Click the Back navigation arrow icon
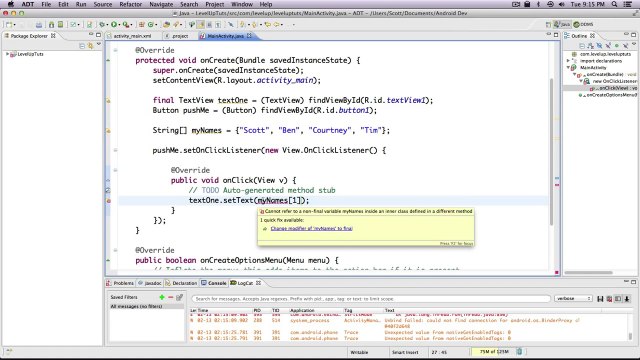 point(268,24)
